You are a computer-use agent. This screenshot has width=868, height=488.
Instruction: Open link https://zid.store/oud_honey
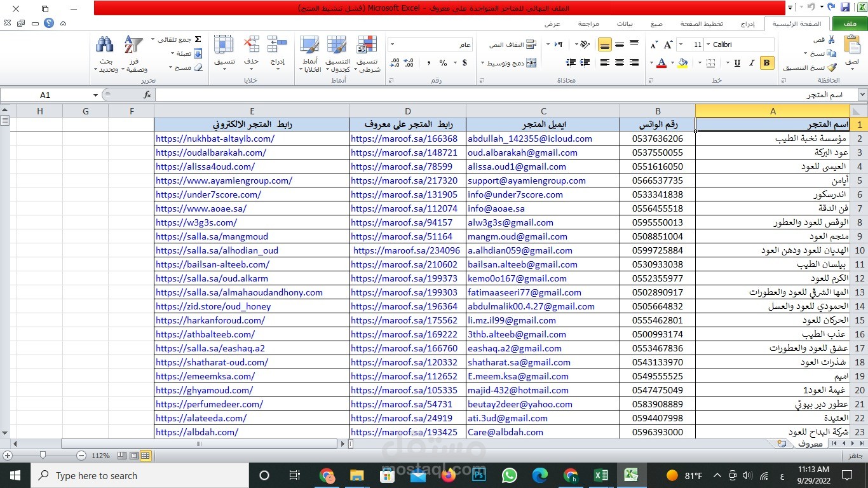pyautogui.click(x=214, y=306)
